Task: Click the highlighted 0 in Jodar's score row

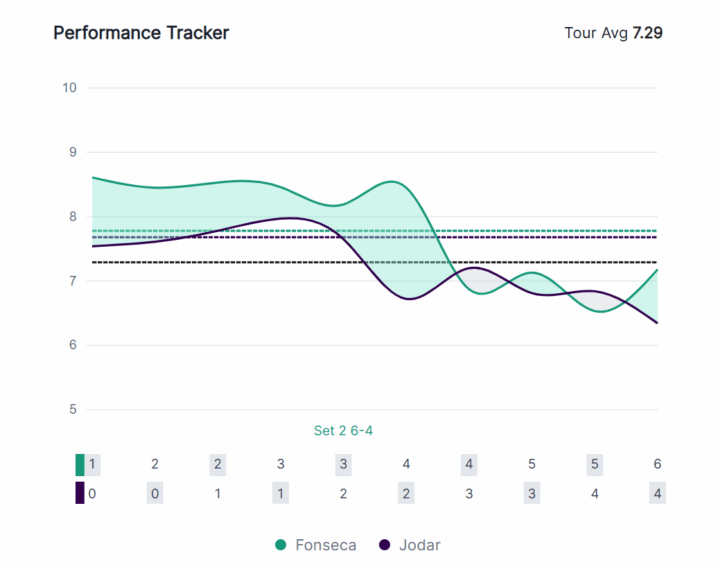Action: (x=155, y=493)
